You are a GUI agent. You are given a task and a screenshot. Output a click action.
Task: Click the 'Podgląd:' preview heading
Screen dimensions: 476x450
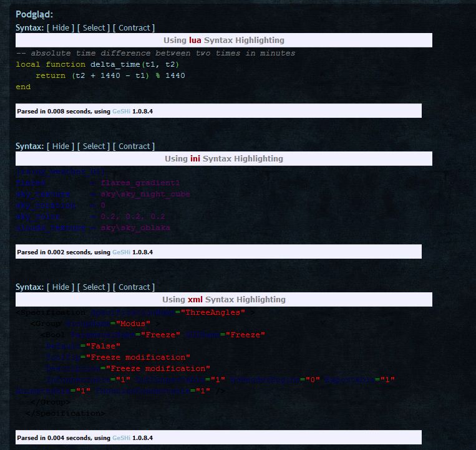tap(34, 14)
